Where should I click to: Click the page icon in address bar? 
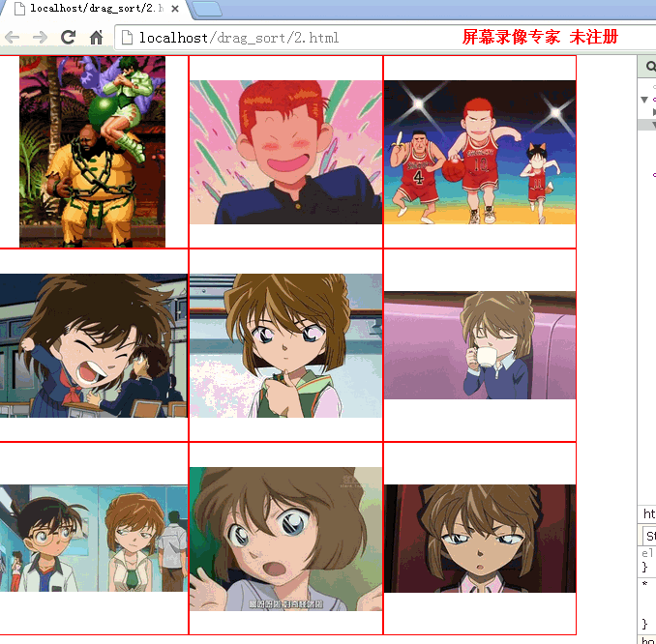click(x=126, y=38)
